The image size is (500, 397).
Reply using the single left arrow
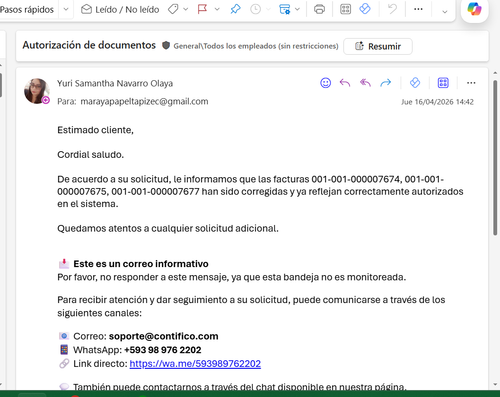[345, 83]
